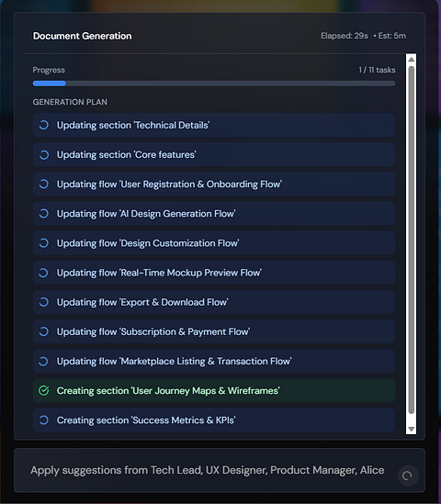The height and width of the screenshot is (504, 441).
Task: Click the spinner icon beside 'Subscription & Payment Flow'
Action: (x=44, y=331)
